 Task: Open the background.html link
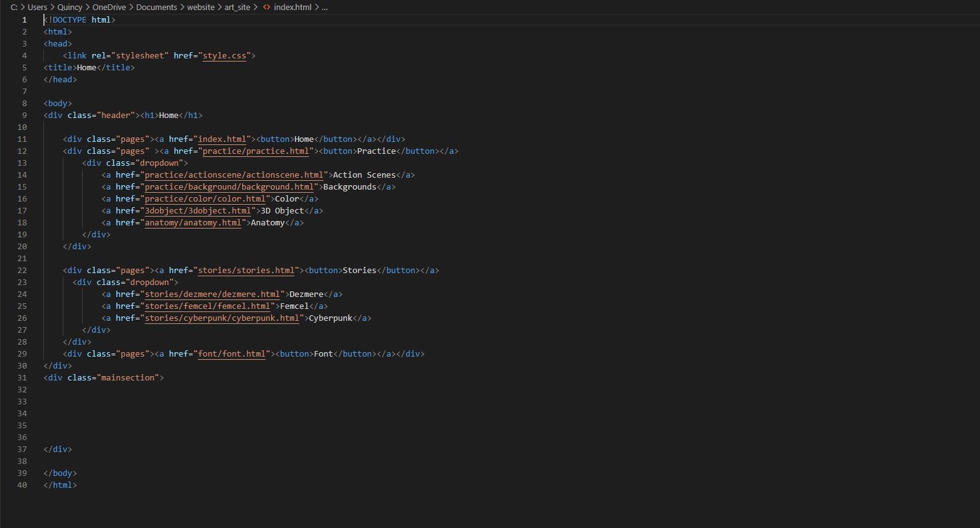[229, 186]
